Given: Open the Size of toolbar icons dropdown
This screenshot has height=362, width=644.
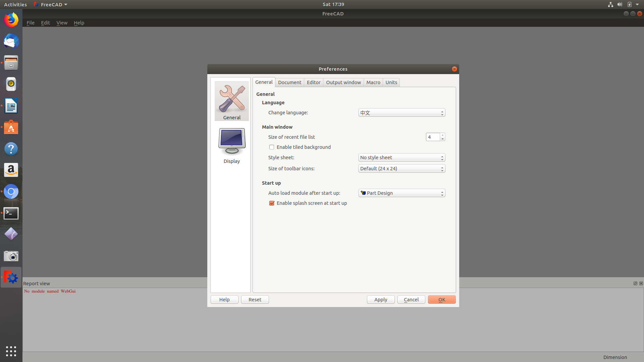Looking at the screenshot, I should click(x=402, y=169).
